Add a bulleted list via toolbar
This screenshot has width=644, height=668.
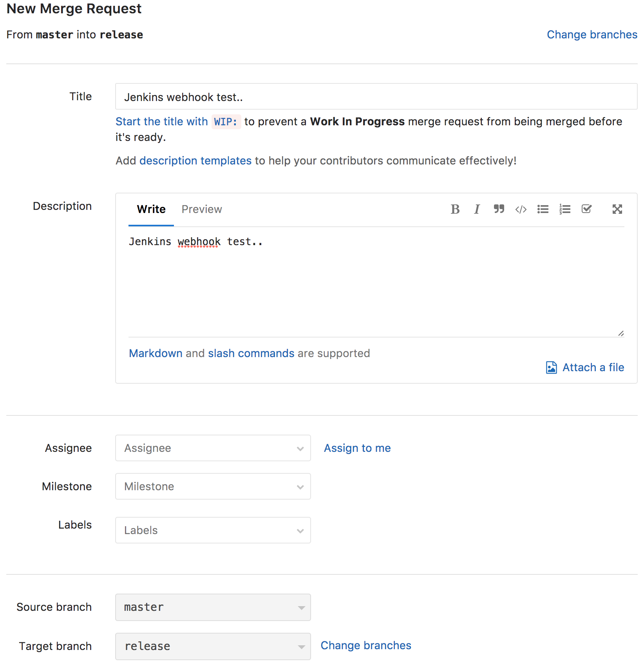[x=543, y=209]
